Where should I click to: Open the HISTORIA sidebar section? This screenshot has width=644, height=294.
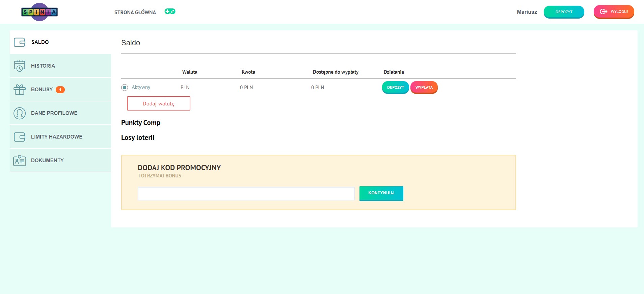coord(60,66)
